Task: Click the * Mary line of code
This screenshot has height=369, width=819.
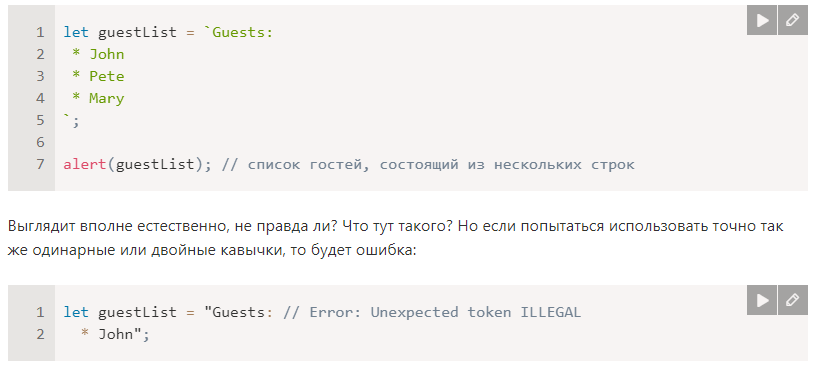Action: 98,98
